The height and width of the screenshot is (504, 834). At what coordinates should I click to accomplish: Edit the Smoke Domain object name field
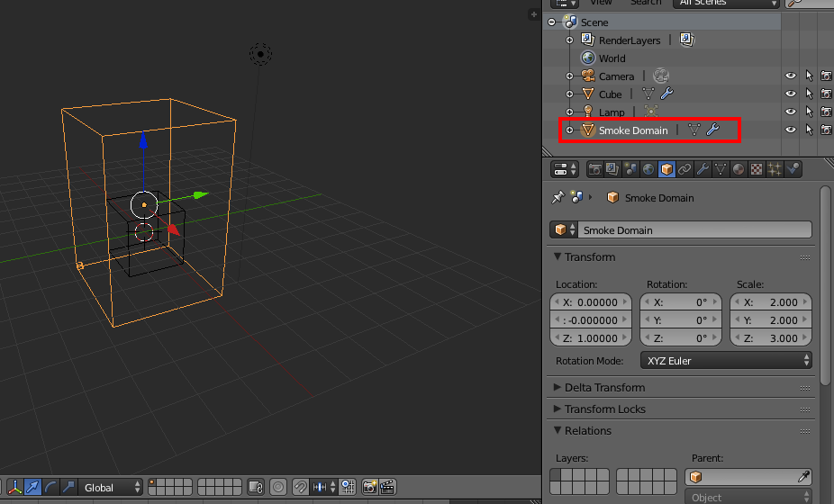(x=694, y=229)
